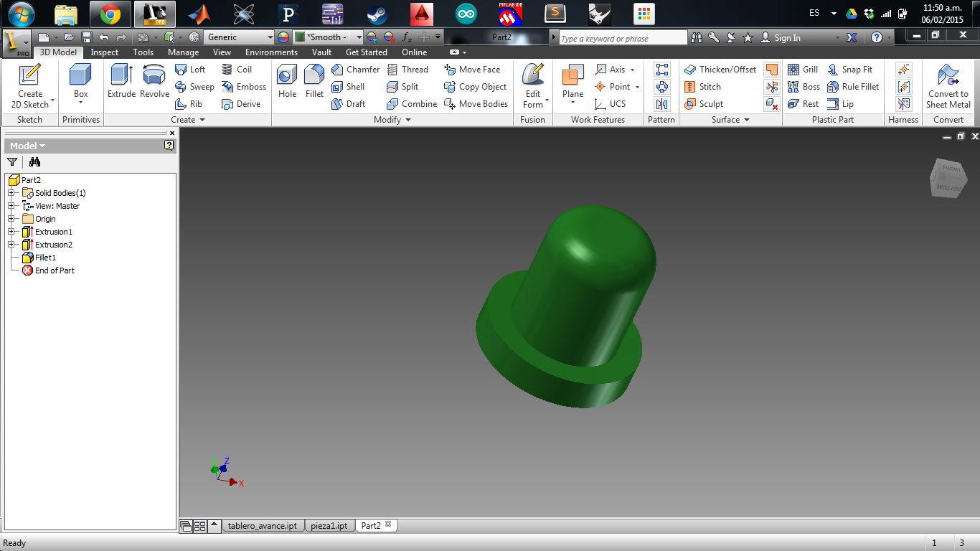The image size is (980, 551).
Task: Apply the Shell tool
Action: [348, 87]
